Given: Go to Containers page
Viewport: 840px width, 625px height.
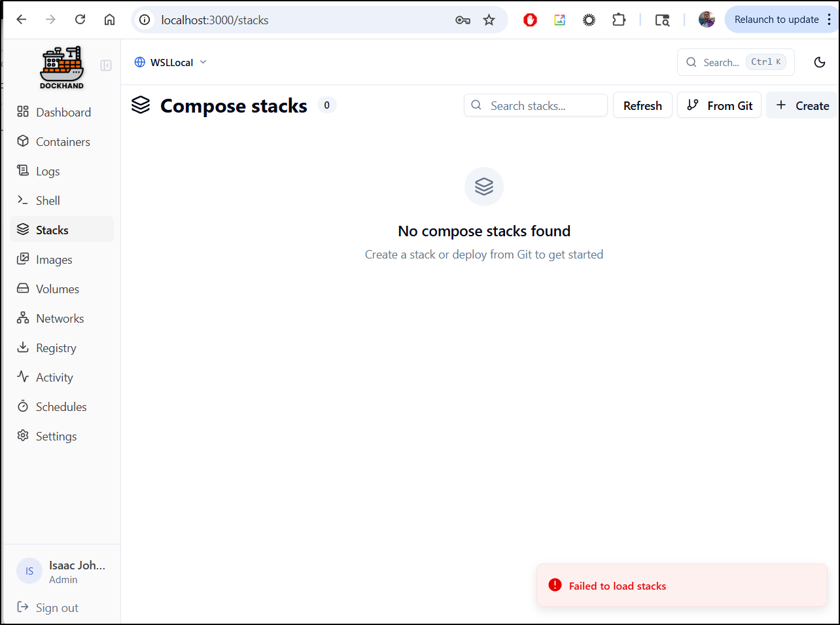Looking at the screenshot, I should [x=63, y=141].
